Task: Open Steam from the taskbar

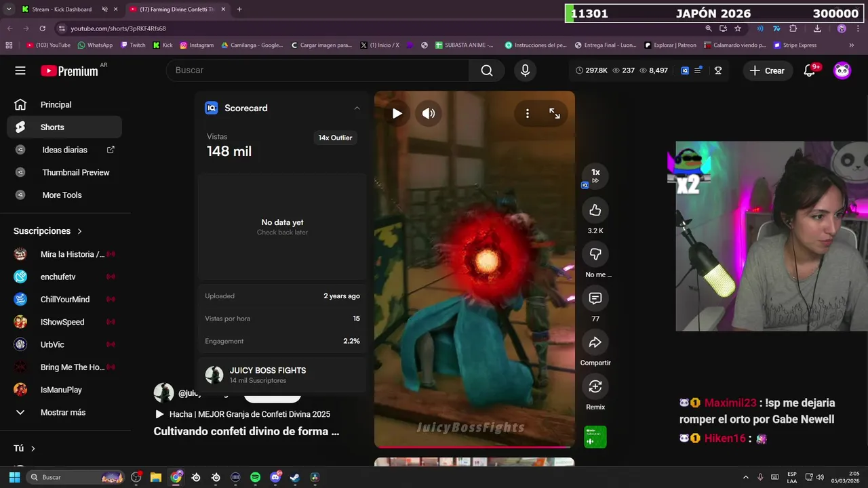Action: (295, 477)
